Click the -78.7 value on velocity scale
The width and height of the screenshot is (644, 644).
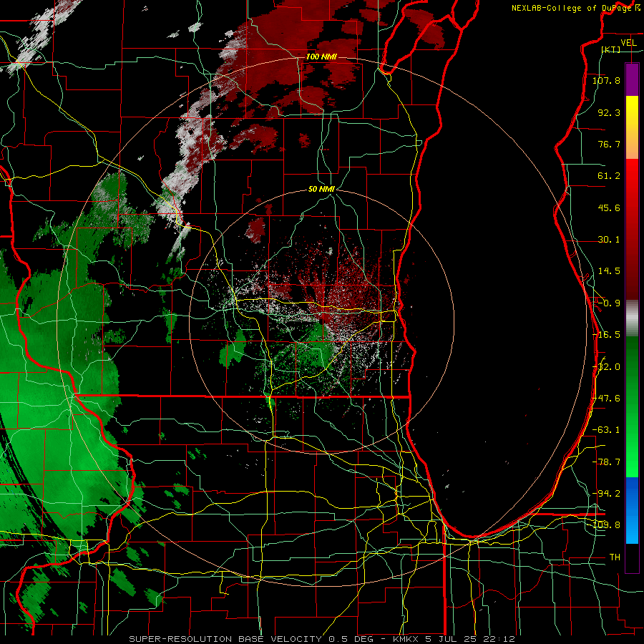click(606, 462)
